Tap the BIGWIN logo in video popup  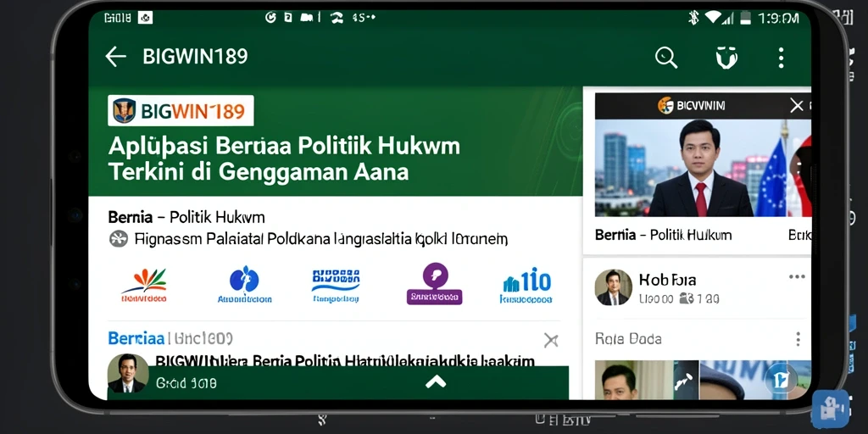point(692,105)
